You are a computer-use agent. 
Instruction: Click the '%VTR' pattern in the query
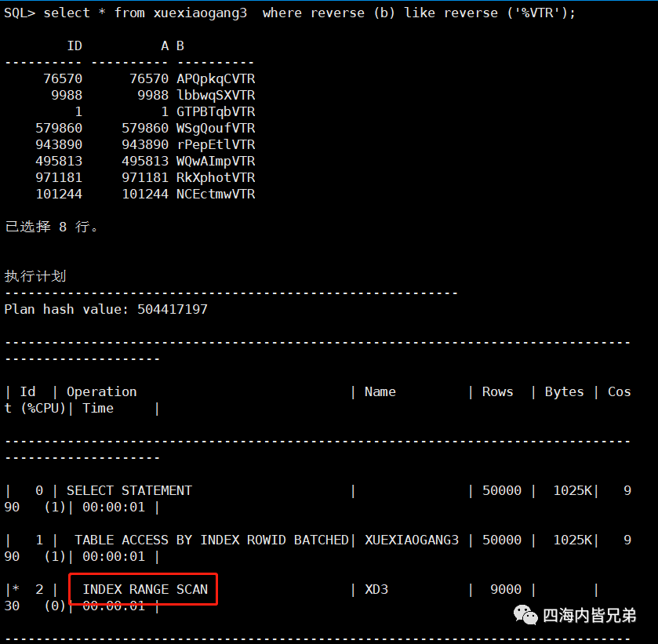[538, 13]
